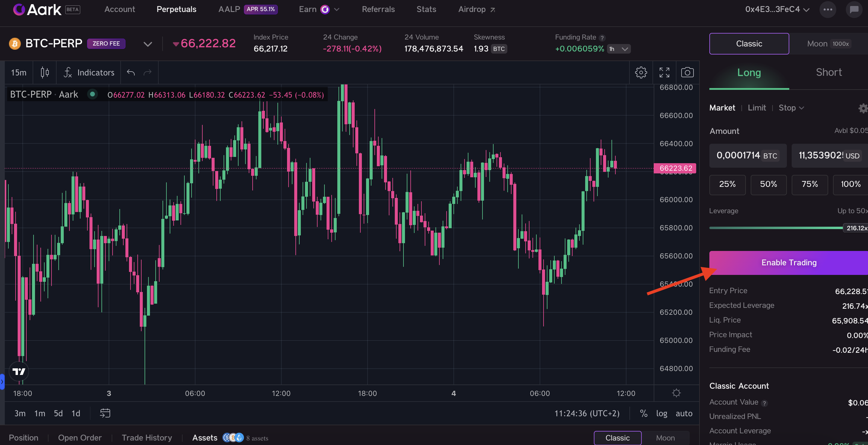Screen dimensions: 868x445
Task: Click the Account Value help icon
Action: (x=764, y=403)
